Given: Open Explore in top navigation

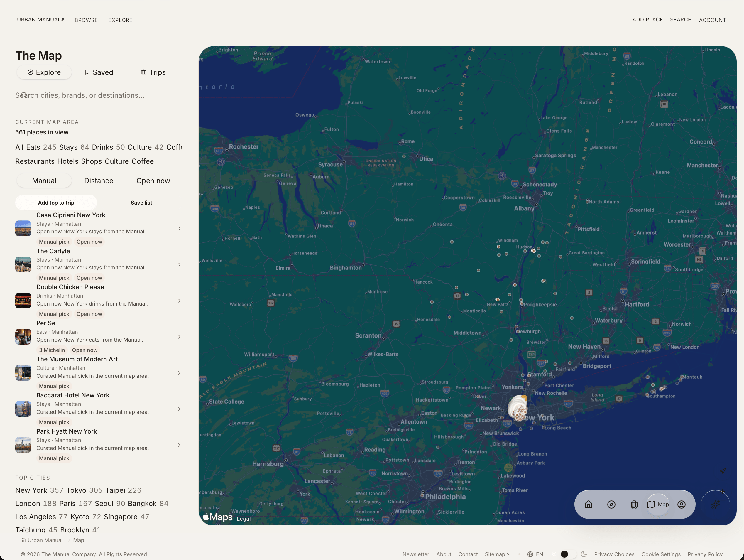Looking at the screenshot, I should point(120,20).
